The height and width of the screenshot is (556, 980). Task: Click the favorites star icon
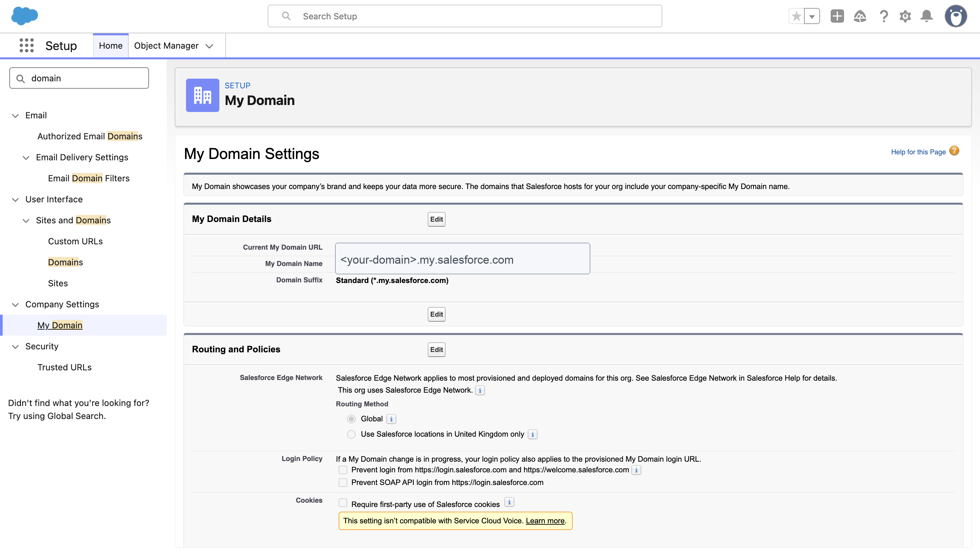pos(796,16)
